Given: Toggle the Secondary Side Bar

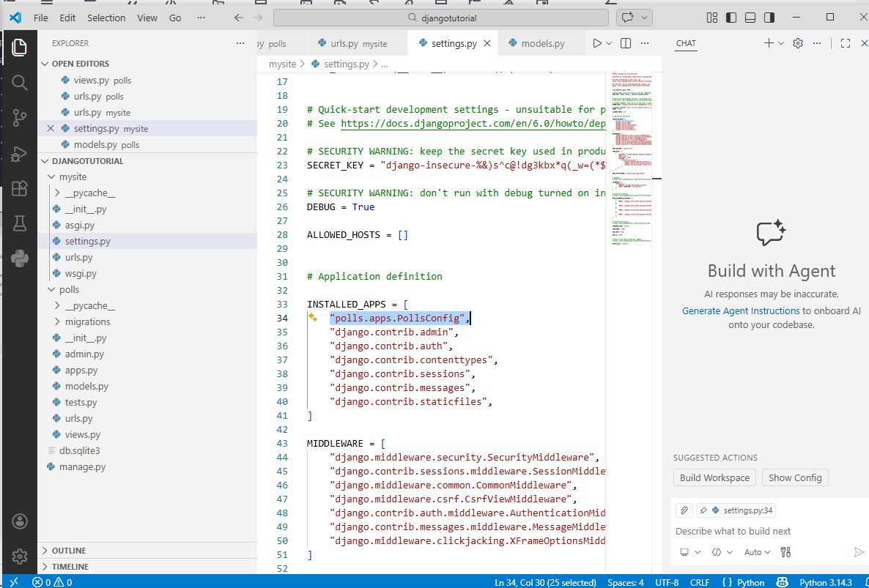Looking at the screenshot, I should coord(769,18).
